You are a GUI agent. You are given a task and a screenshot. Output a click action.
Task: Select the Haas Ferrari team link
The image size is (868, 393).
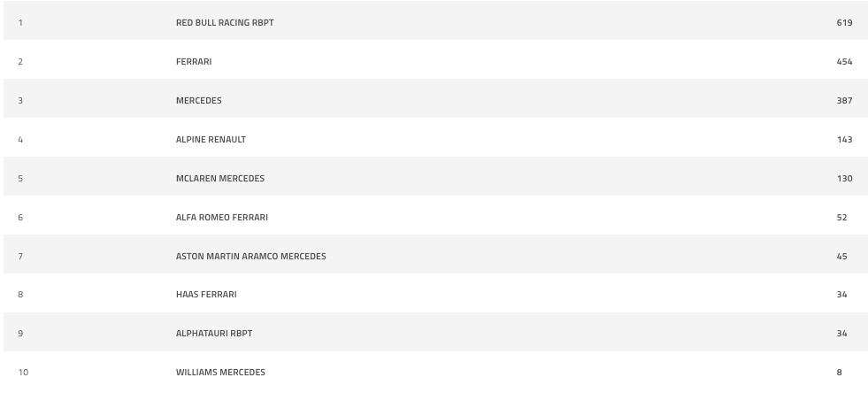coord(206,295)
